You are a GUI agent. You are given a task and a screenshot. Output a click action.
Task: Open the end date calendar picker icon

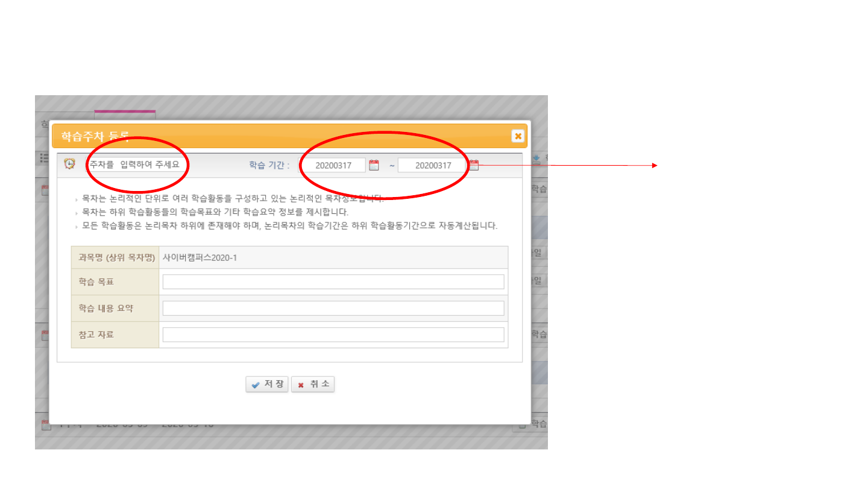coord(474,165)
